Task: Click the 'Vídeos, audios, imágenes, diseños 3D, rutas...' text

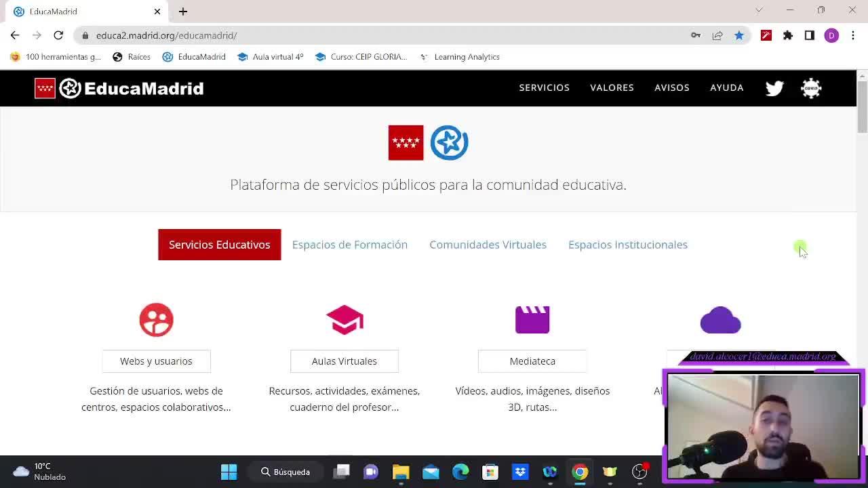Action: (x=532, y=399)
